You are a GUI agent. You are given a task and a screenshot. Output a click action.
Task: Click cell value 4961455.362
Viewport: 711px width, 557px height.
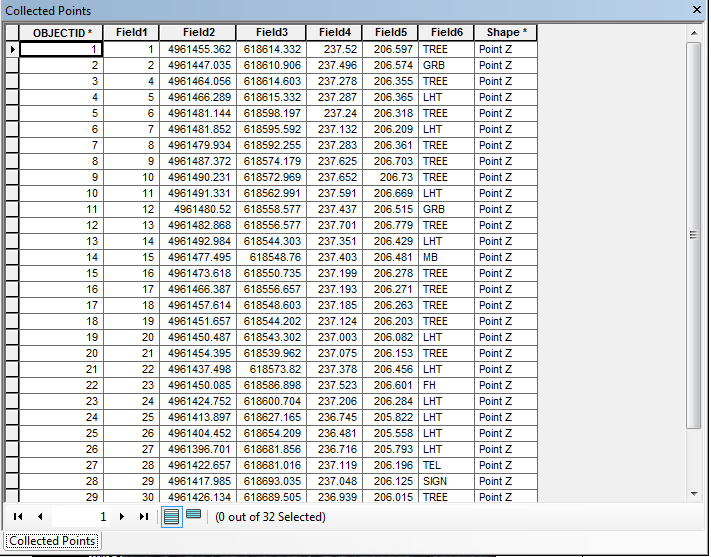click(198, 49)
